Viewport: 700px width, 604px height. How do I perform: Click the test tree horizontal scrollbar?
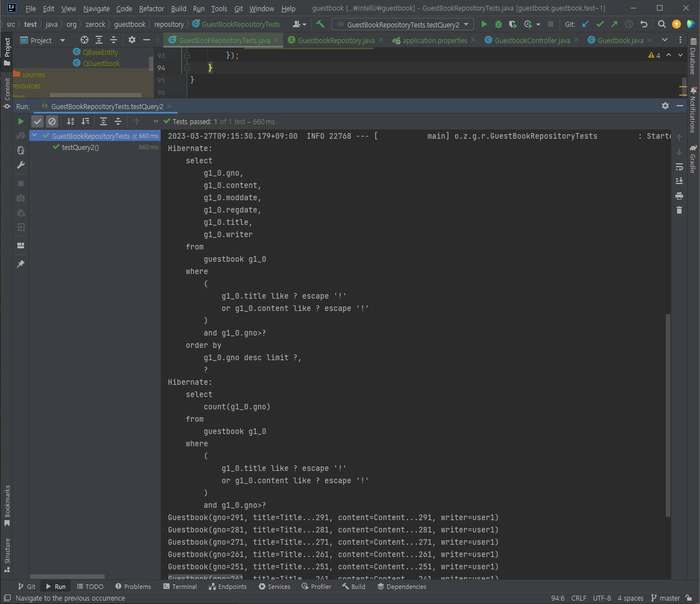click(x=67, y=576)
